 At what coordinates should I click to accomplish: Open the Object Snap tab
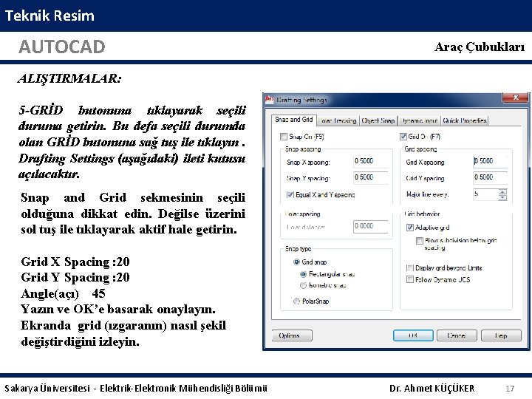(x=378, y=120)
